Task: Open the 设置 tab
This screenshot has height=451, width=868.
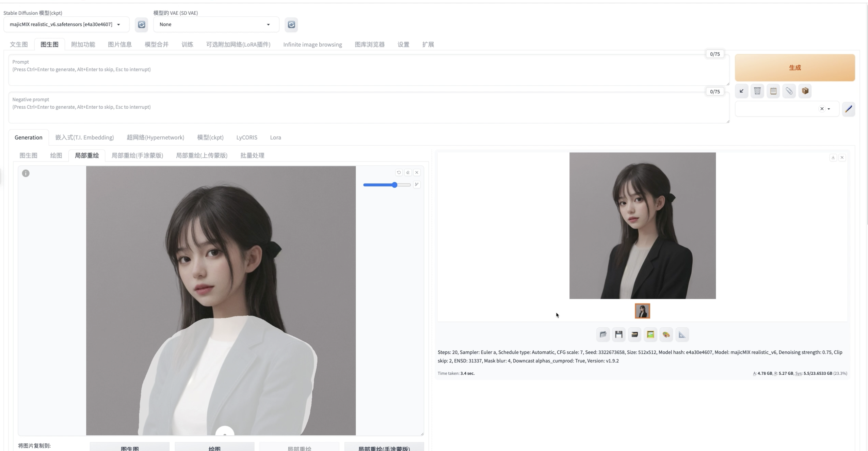Action: coord(403,44)
